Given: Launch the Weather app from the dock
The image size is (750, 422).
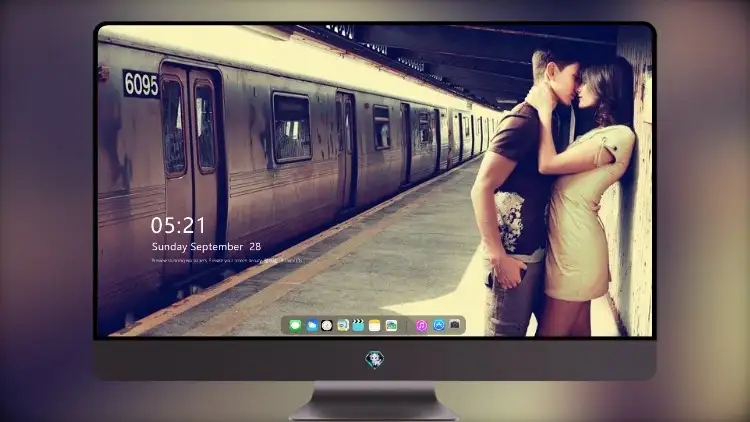Looking at the screenshot, I should (x=311, y=326).
